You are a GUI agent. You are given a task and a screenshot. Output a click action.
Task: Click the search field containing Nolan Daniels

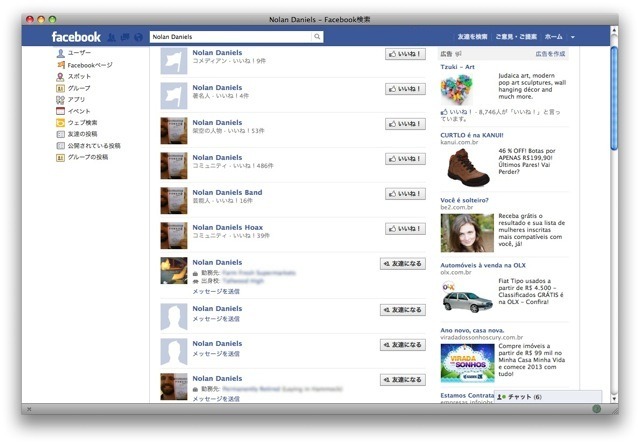pos(231,37)
